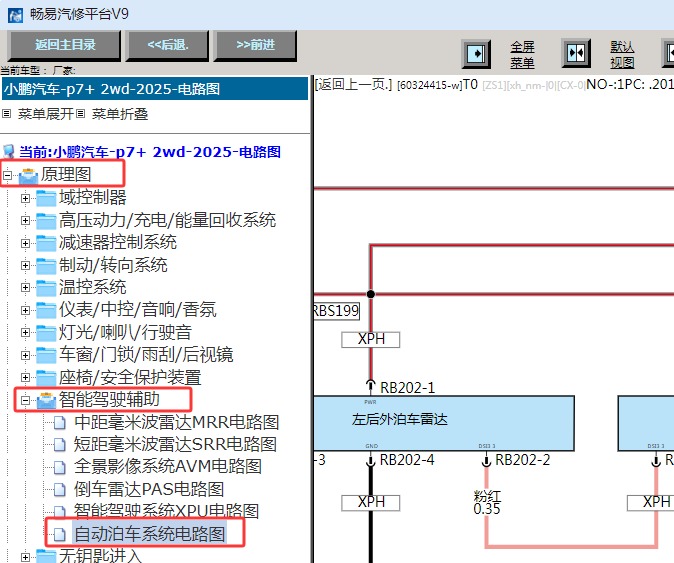Click the default view split icon

pos(576,53)
